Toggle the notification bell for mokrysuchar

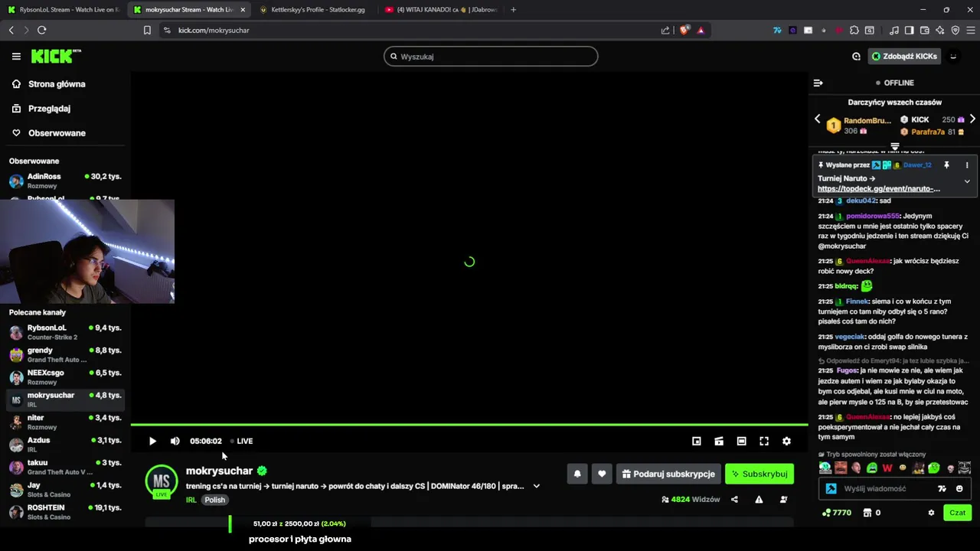[x=577, y=474]
